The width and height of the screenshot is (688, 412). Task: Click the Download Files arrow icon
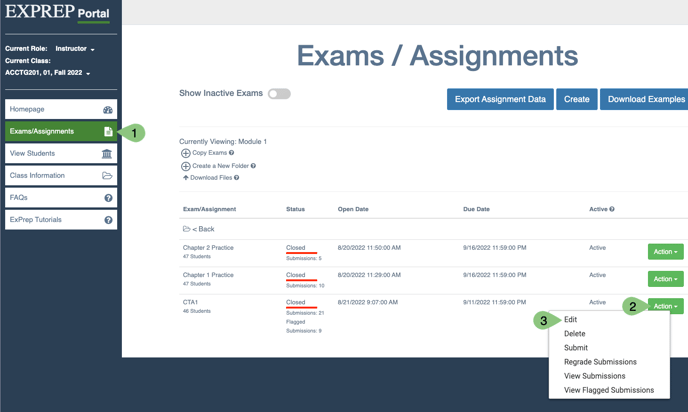coord(186,178)
